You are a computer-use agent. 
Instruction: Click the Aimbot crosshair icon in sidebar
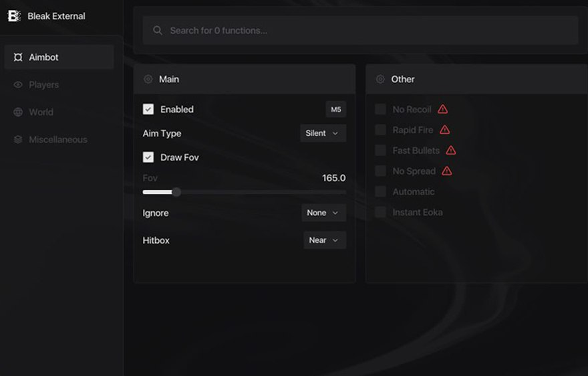pos(18,58)
